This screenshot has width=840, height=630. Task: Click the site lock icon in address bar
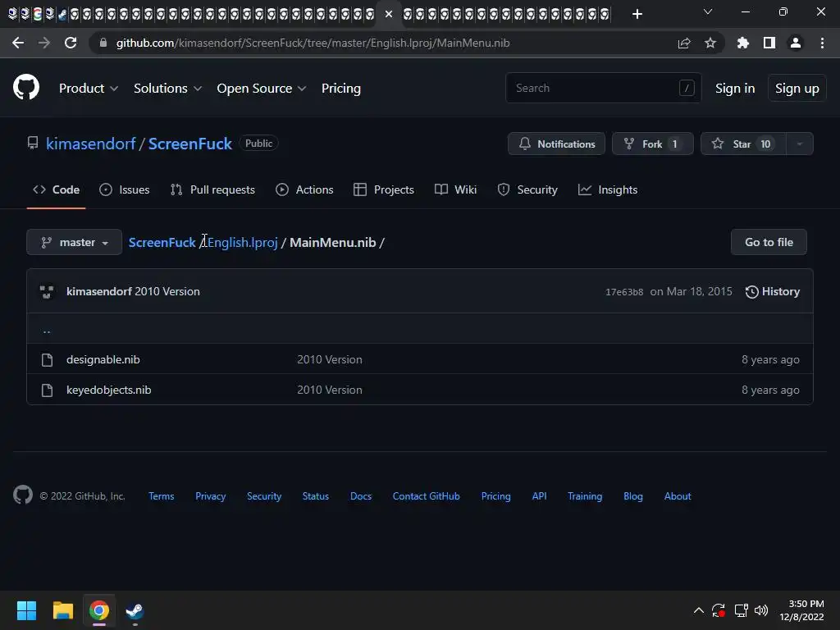pos(103,43)
